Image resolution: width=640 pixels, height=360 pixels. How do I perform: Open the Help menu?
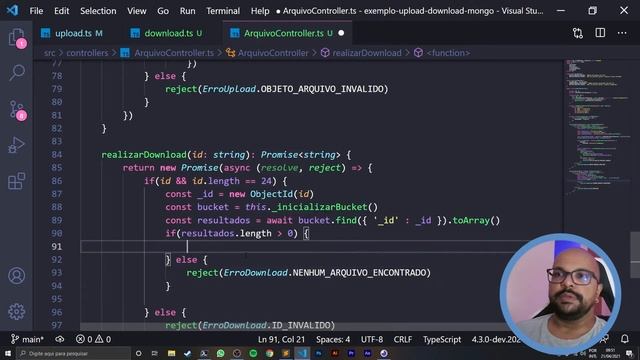[260, 11]
